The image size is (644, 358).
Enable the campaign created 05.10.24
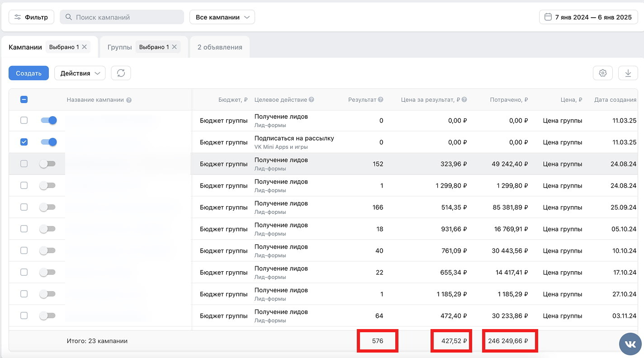(47, 229)
